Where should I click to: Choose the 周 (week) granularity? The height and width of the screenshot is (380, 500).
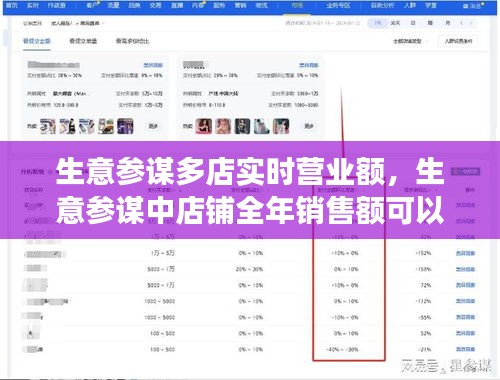(x=430, y=23)
